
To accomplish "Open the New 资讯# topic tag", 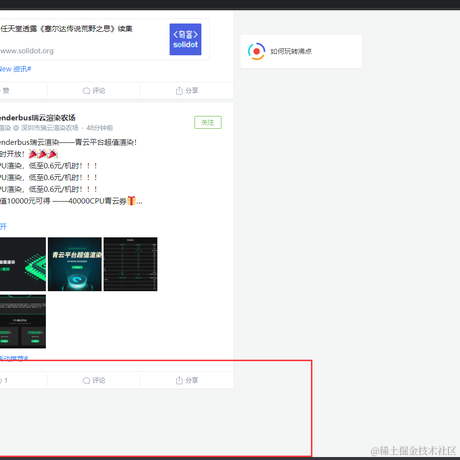I will coord(15,69).
